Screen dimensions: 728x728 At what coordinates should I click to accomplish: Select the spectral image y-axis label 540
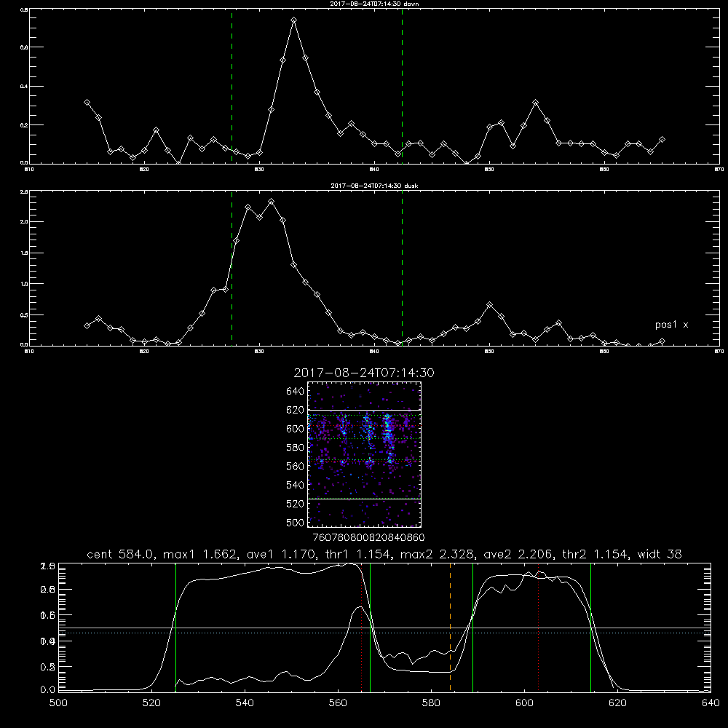click(x=296, y=485)
